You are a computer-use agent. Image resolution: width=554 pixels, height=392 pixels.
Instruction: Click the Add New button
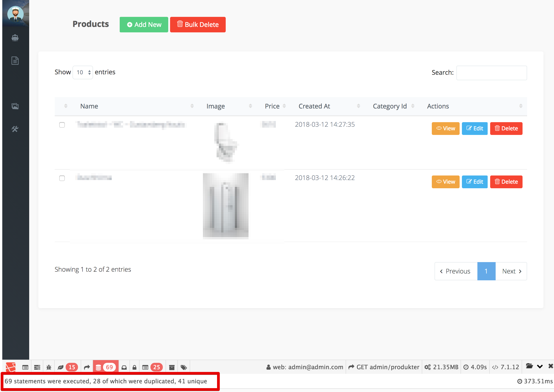[144, 25]
